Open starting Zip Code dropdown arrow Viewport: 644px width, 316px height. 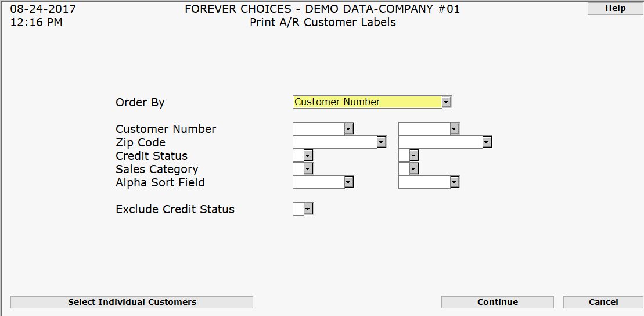pos(381,142)
